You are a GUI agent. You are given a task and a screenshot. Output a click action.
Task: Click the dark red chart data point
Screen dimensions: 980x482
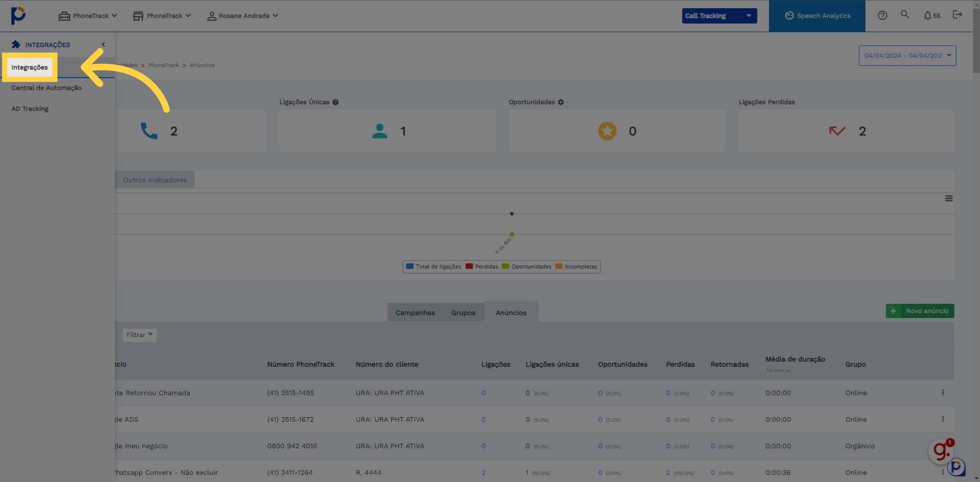pos(512,213)
